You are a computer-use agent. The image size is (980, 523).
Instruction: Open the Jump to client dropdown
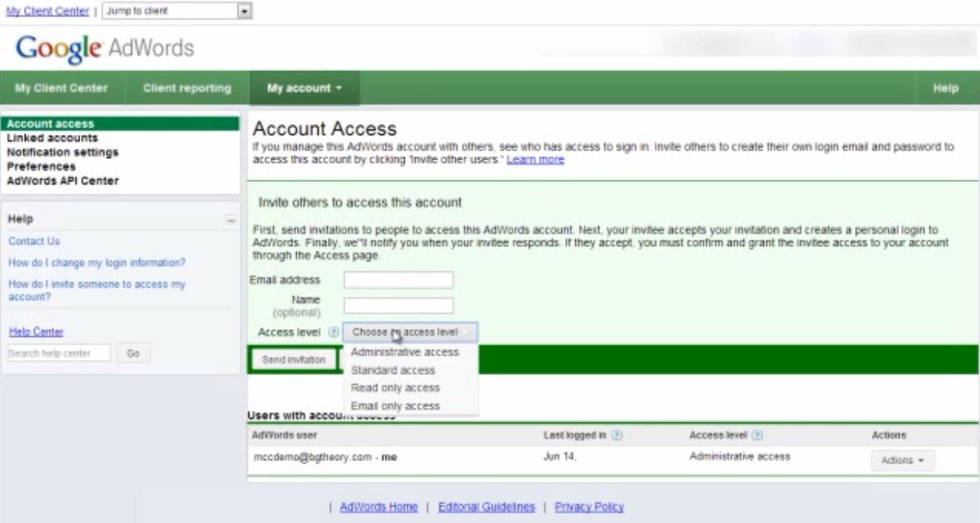(x=177, y=11)
